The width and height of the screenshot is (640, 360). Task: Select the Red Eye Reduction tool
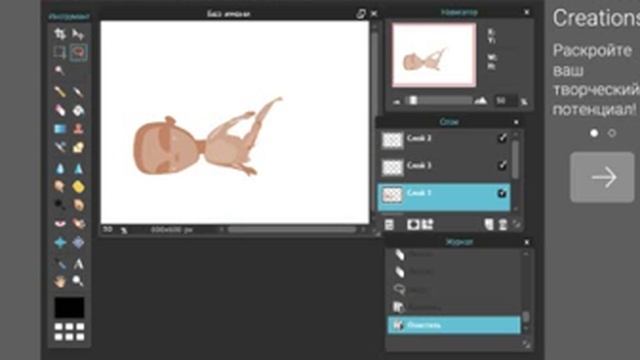click(x=60, y=223)
